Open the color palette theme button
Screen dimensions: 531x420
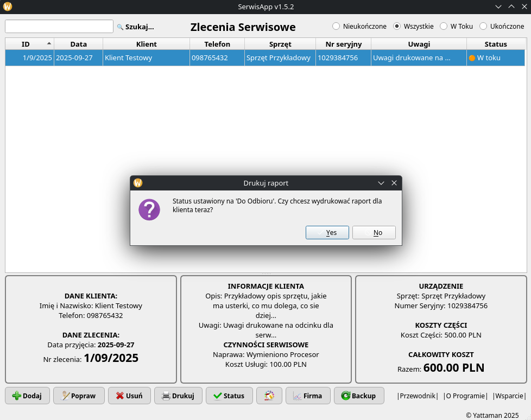click(x=269, y=396)
